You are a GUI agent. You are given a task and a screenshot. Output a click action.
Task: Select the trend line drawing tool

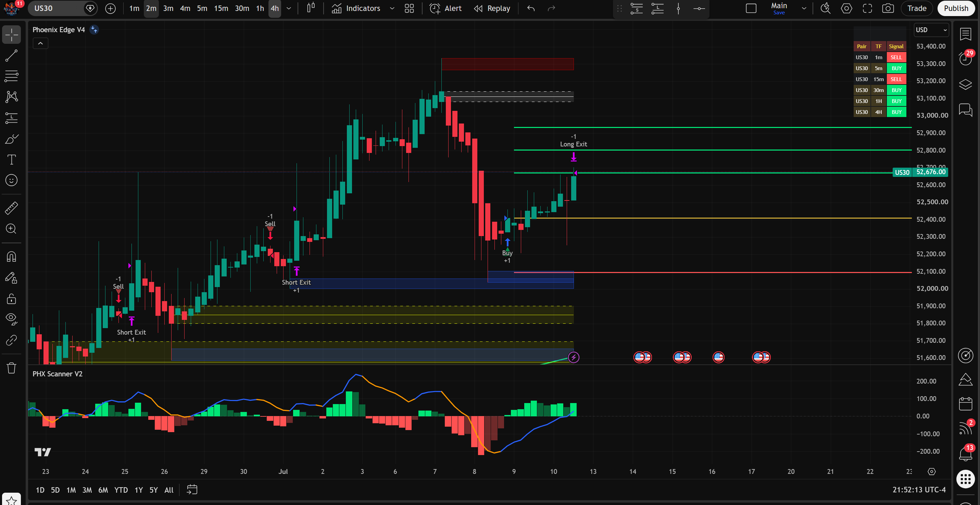coord(11,56)
